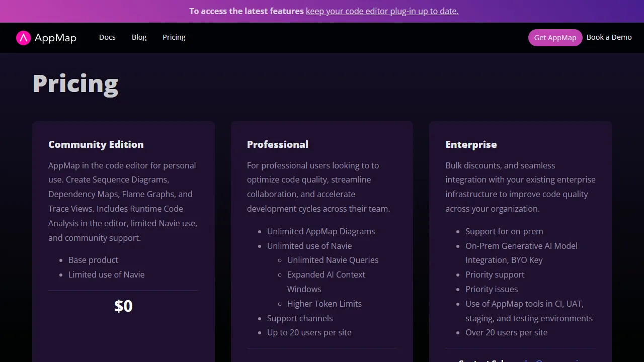Select 'Priority issues' list item
Screen dimensions: 644x362
click(492, 289)
